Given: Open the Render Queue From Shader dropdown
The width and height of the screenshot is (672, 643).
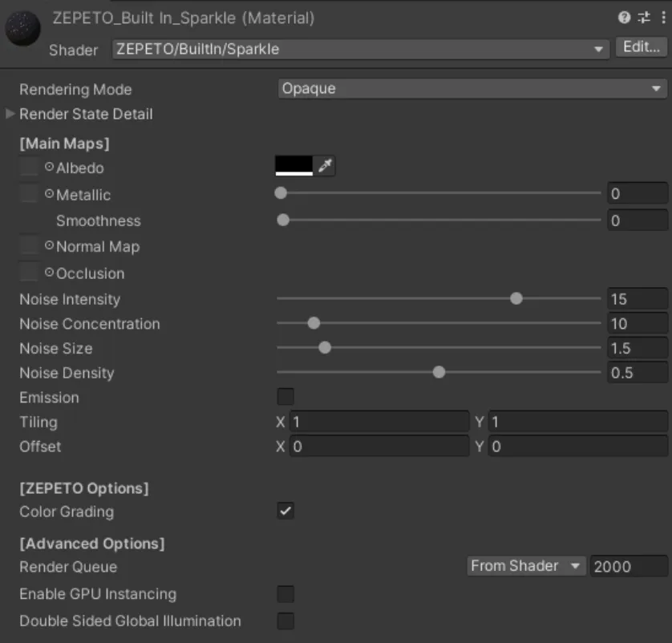Looking at the screenshot, I should [526, 566].
